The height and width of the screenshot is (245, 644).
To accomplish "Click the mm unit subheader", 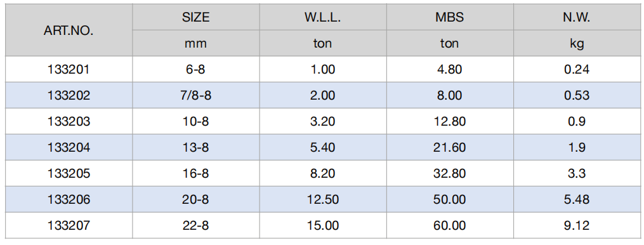I will (x=195, y=44).
